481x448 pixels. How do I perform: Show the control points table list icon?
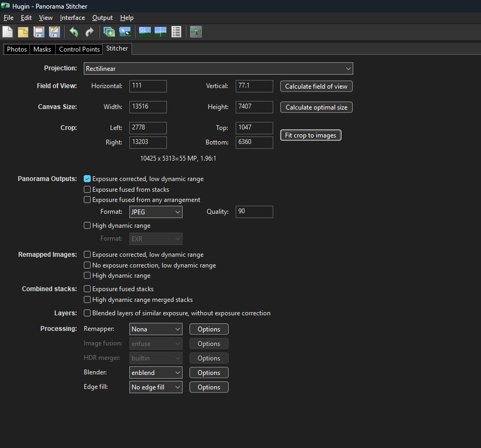click(x=176, y=32)
